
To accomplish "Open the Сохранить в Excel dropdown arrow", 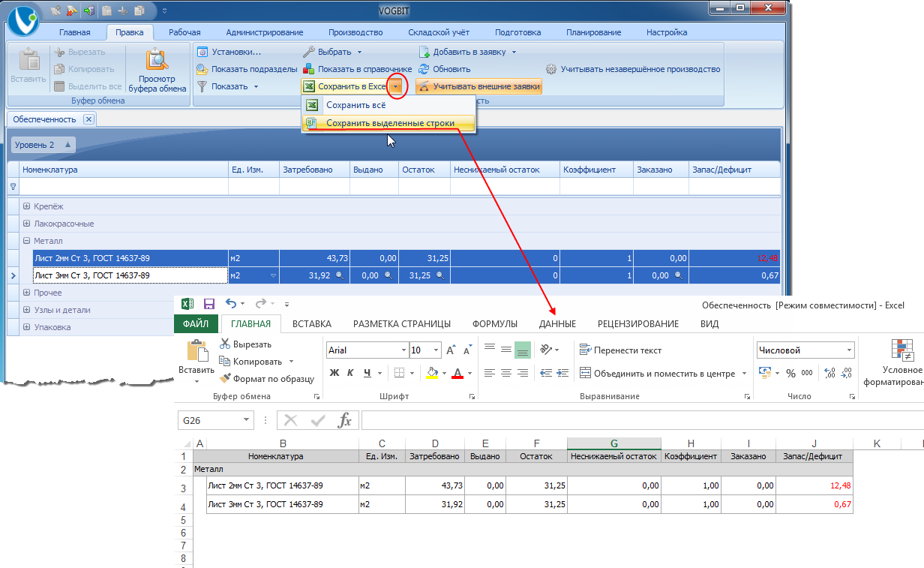I will coord(396,86).
